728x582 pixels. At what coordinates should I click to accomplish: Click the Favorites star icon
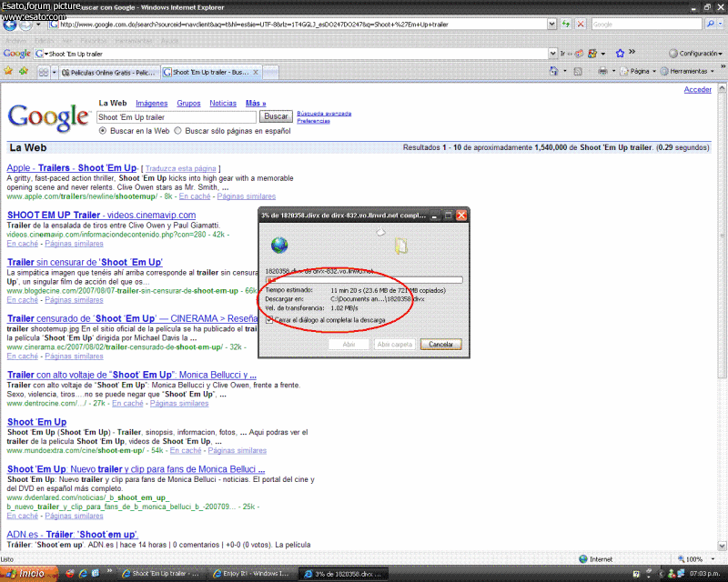tap(8, 71)
